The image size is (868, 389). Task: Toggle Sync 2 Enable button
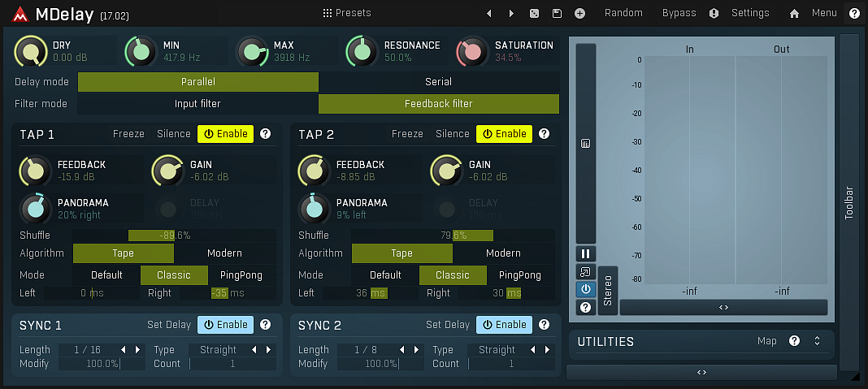[x=505, y=324]
